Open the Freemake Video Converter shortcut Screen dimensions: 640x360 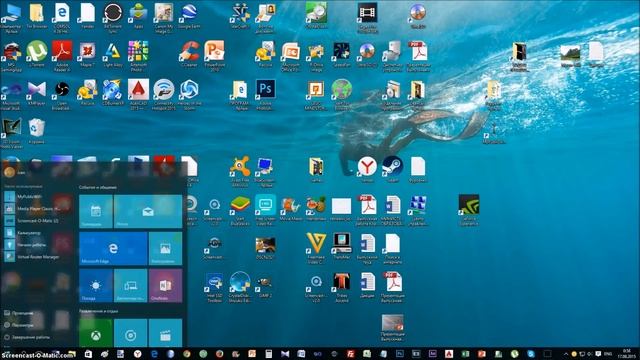[x=316, y=248]
